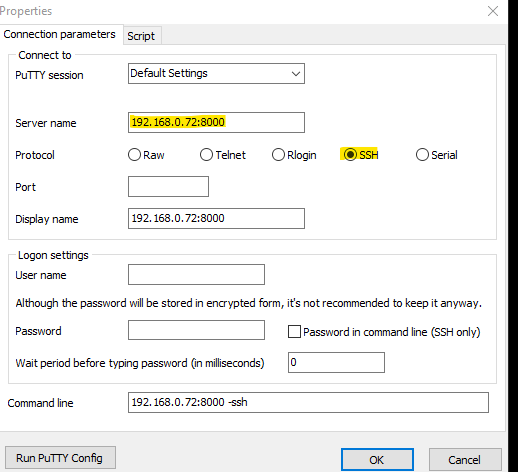Click the User name text box
The height and width of the screenshot is (472, 518).
pyautogui.click(x=196, y=274)
